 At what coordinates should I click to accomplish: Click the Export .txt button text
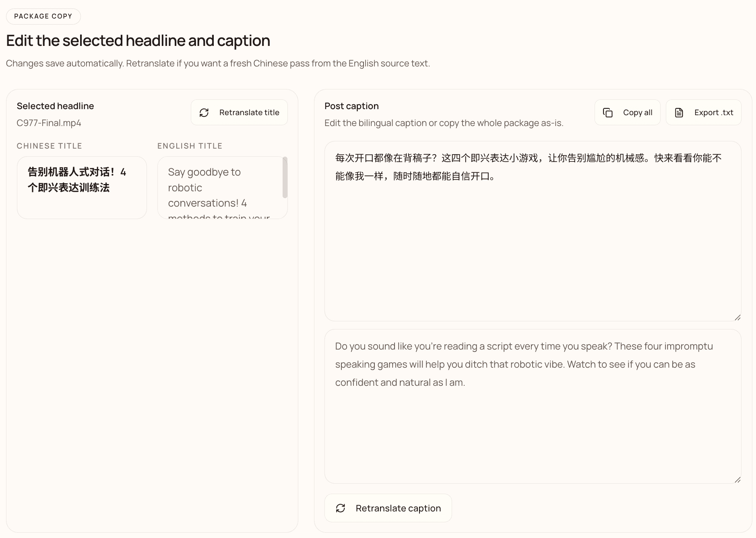click(714, 113)
